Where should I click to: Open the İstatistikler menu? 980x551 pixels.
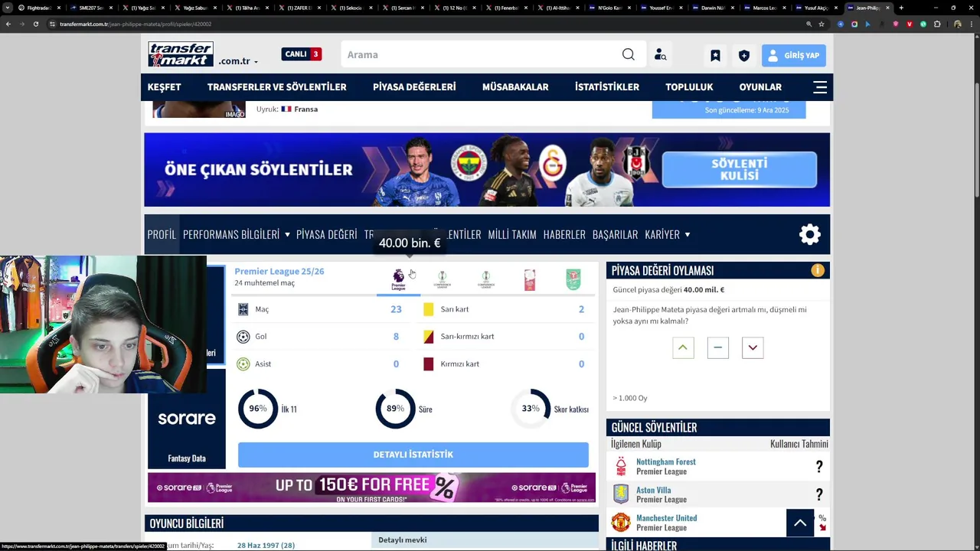click(x=607, y=86)
